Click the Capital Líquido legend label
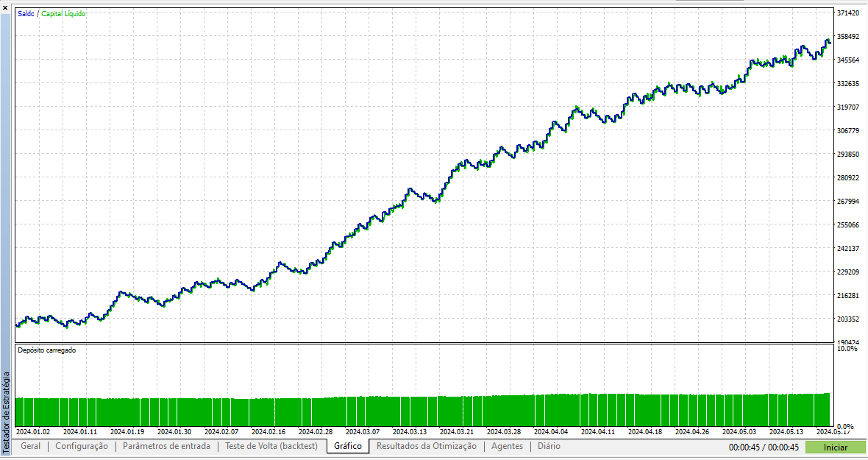This screenshot has height=460, width=868. click(63, 14)
